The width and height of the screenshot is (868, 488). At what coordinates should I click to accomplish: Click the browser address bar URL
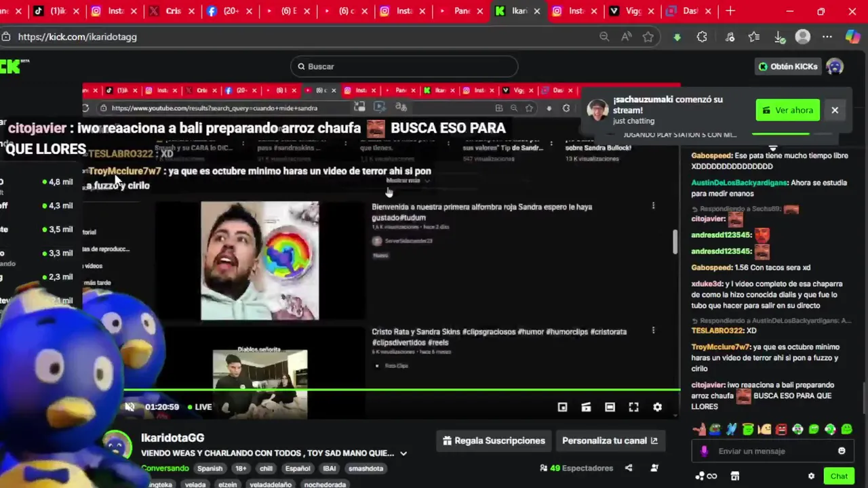(x=77, y=37)
